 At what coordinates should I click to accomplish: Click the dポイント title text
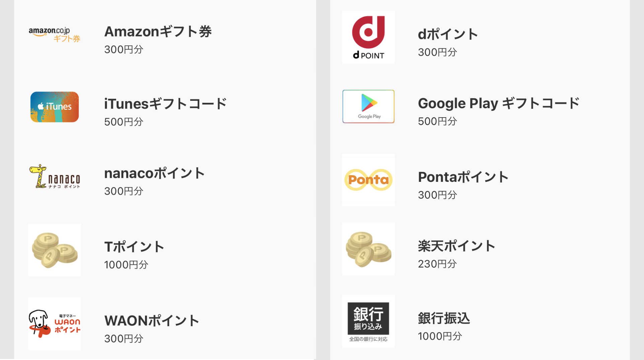tap(448, 34)
